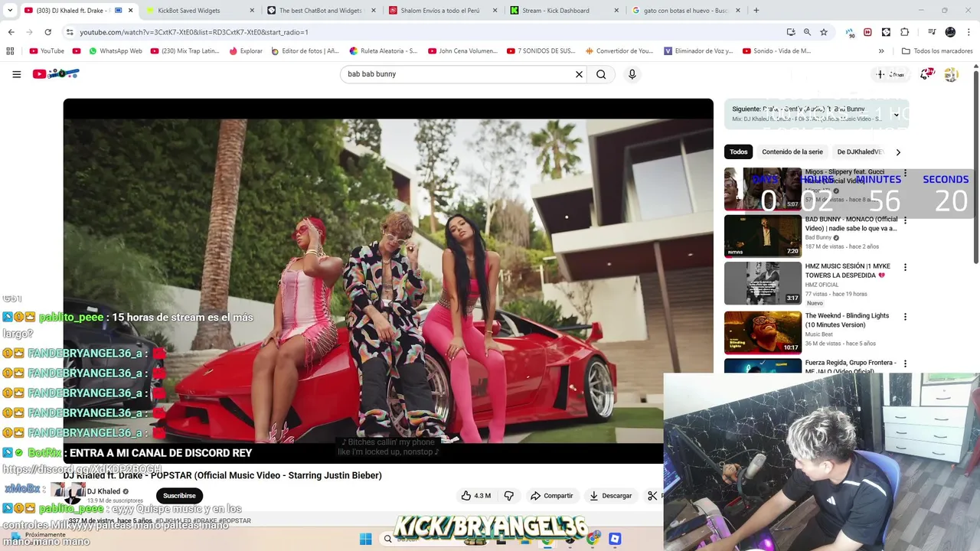Open options for HMZ MUSIC SESIÓN video
Viewport: 980px width, 551px height.
coord(905,268)
